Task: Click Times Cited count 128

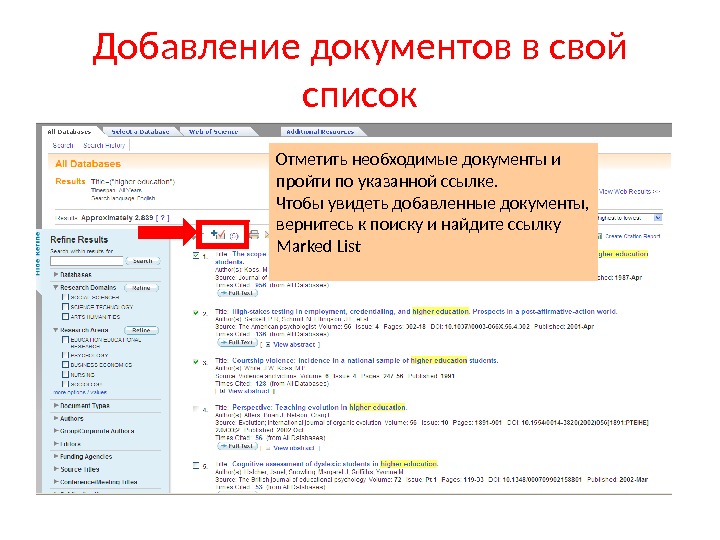Action: pyautogui.click(x=260, y=383)
